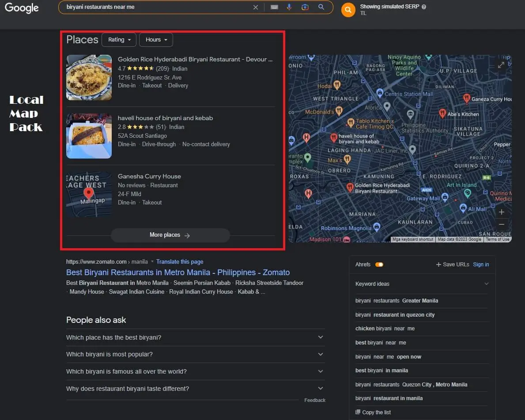Open Google Lens camera search icon

(x=305, y=7)
